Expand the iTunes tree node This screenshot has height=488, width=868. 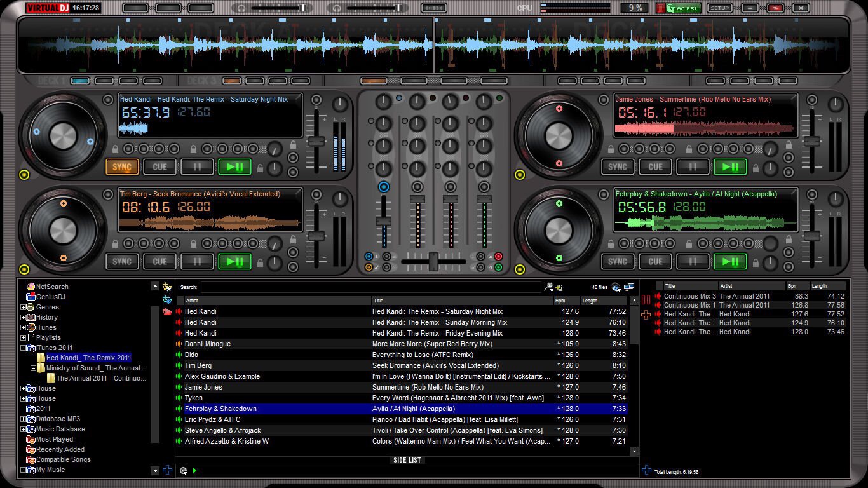[x=24, y=327]
